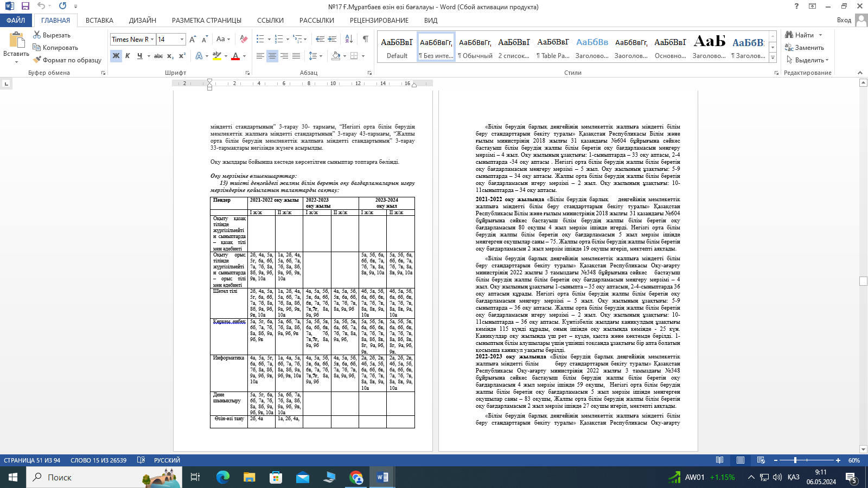This screenshot has height=488, width=868.
Task: Open Microsoft Edge from the taskbar
Action: (223, 477)
